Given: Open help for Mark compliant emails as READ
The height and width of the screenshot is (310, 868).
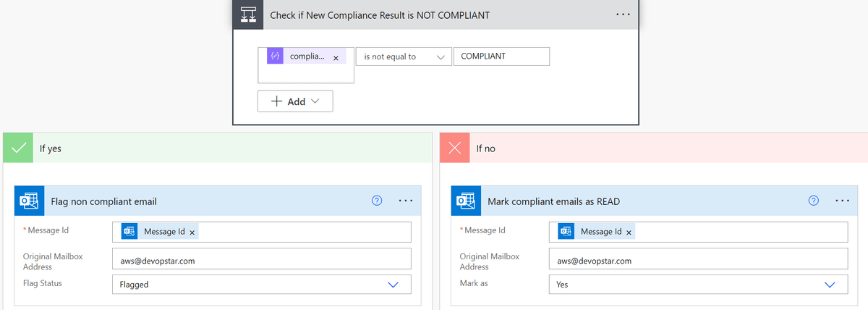Looking at the screenshot, I should click(813, 201).
